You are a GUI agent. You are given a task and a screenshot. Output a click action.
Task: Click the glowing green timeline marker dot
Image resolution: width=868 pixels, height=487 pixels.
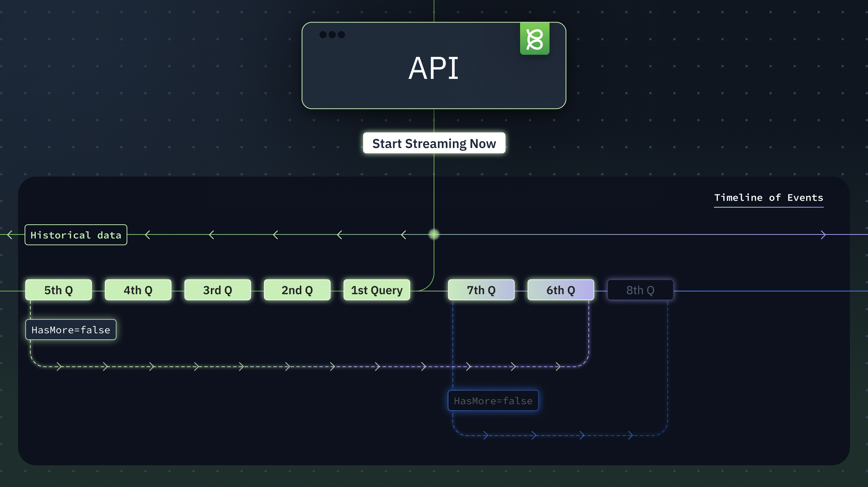click(x=434, y=234)
